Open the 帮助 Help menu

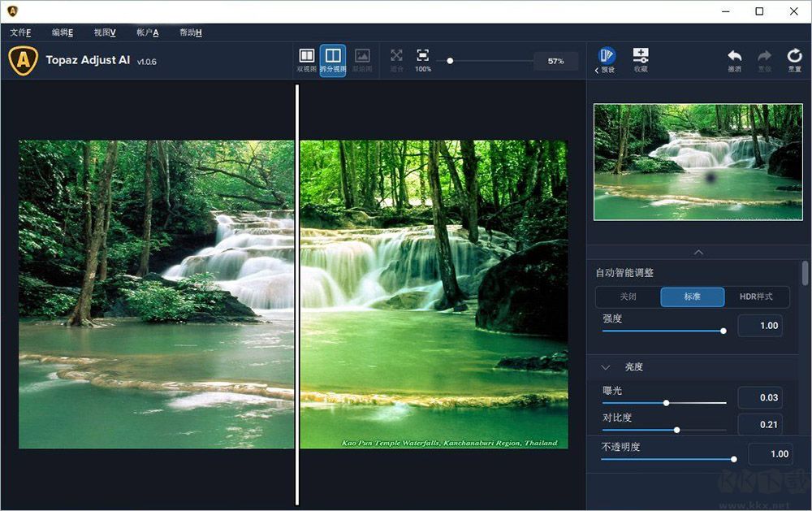pyautogui.click(x=190, y=32)
